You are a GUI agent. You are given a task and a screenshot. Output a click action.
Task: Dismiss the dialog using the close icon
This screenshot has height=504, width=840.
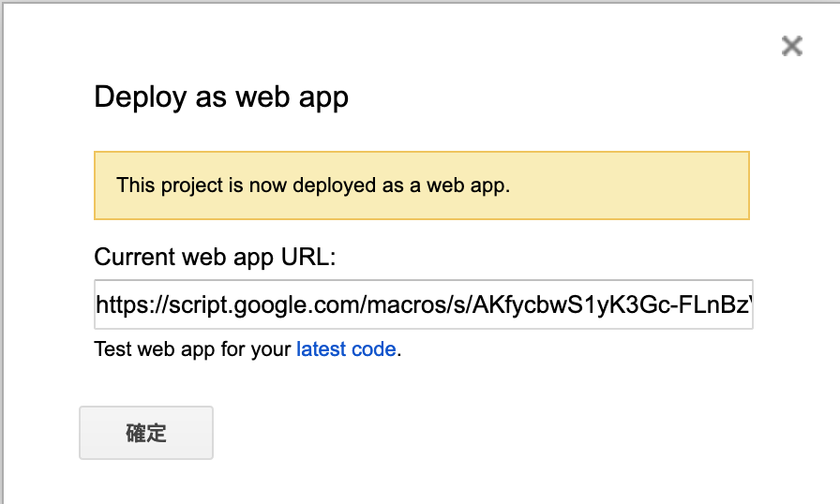tap(792, 46)
